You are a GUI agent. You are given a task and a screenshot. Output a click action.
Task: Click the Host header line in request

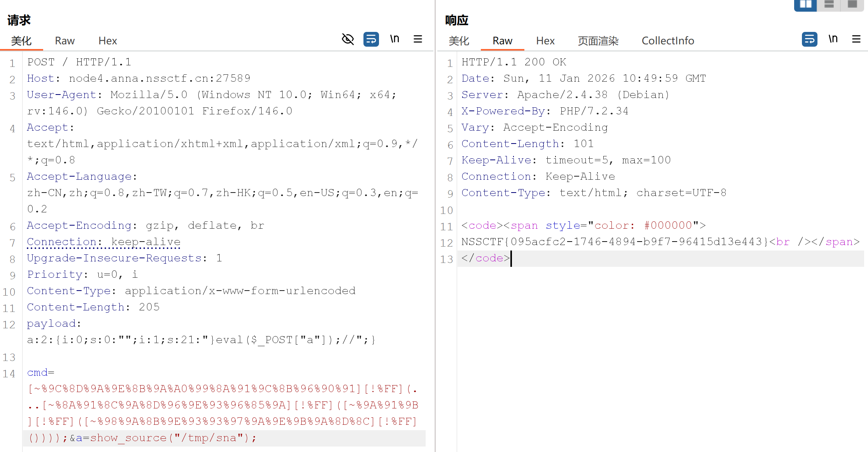[138, 79]
